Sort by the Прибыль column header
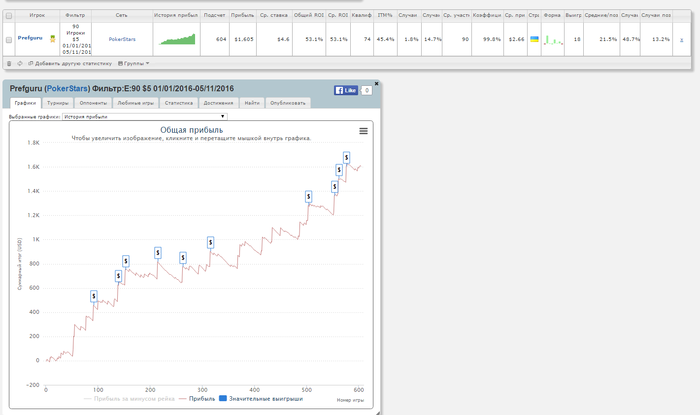This screenshot has height=415, width=700. pos(243,15)
